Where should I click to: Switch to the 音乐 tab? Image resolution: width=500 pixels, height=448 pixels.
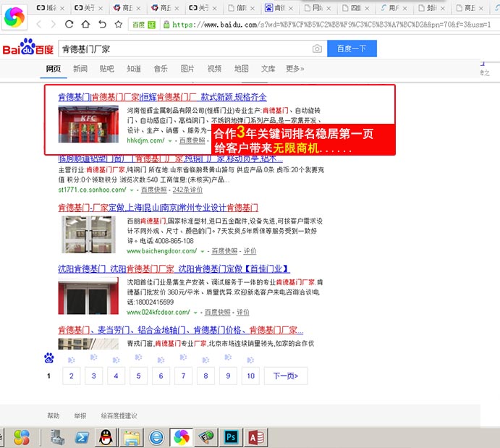click(161, 69)
